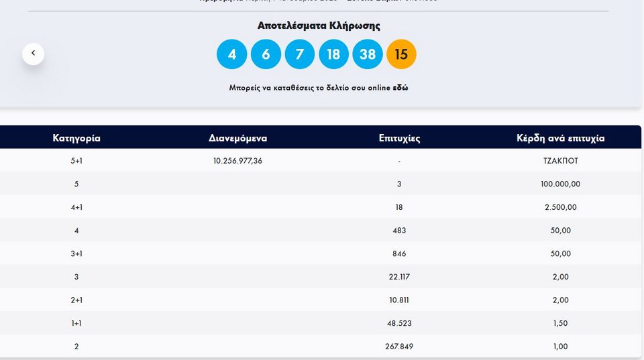
Task: Click the blue ball numbered 38
Action: pos(367,54)
